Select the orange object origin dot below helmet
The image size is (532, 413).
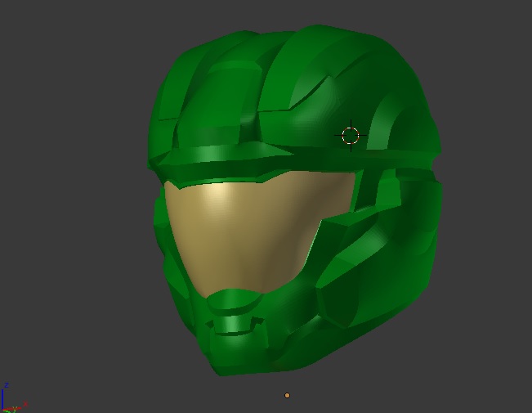pos(287,395)
